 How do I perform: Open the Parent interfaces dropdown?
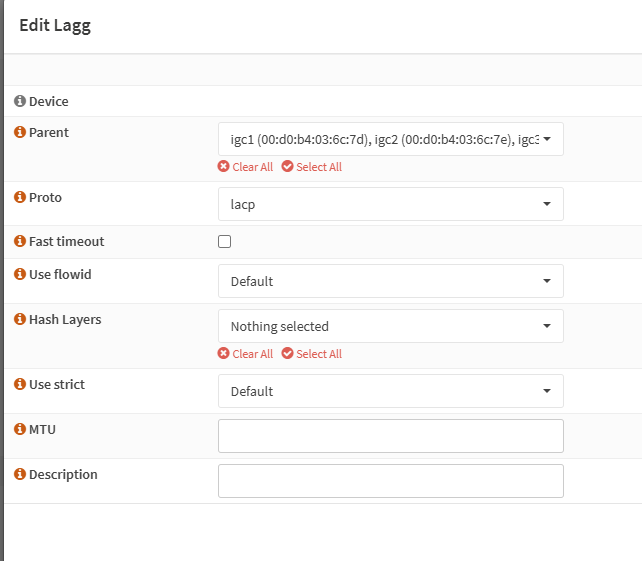(390, 139)
